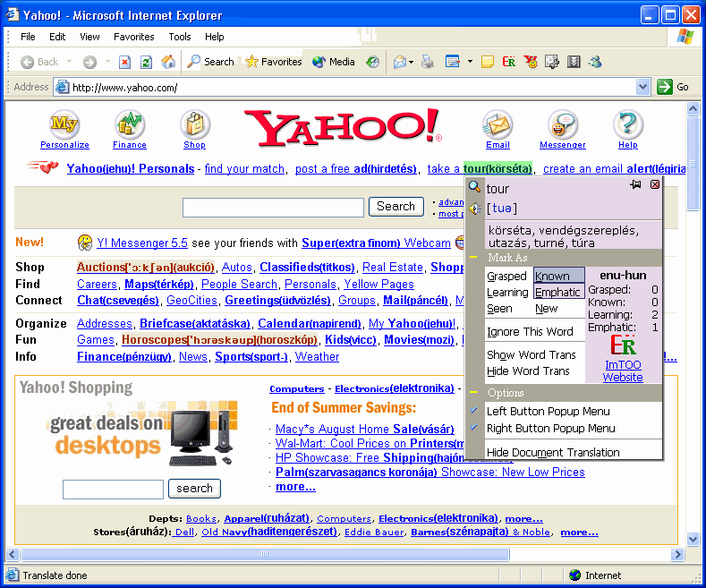
Task: Toggle Left Button Popup Menu option
Action: coord(548,411)
